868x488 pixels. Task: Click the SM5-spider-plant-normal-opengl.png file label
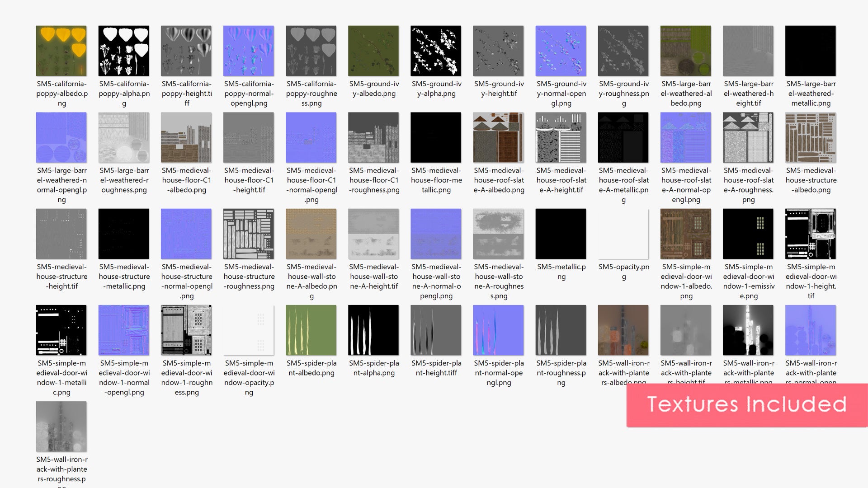(499, 373)
